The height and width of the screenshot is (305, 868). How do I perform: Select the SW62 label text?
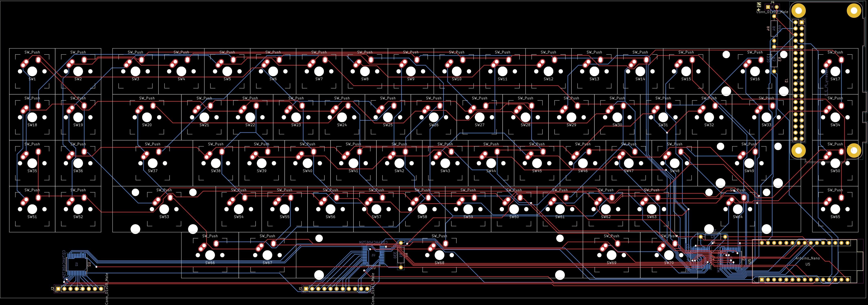(x=606, y=217)
